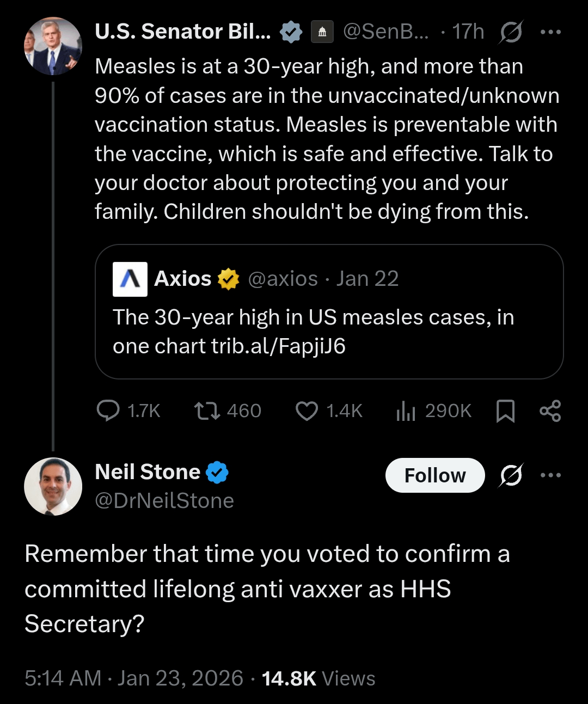Like the Senator's measles tweet
Viewport: 588px width, 704px height.
(307, 411)
